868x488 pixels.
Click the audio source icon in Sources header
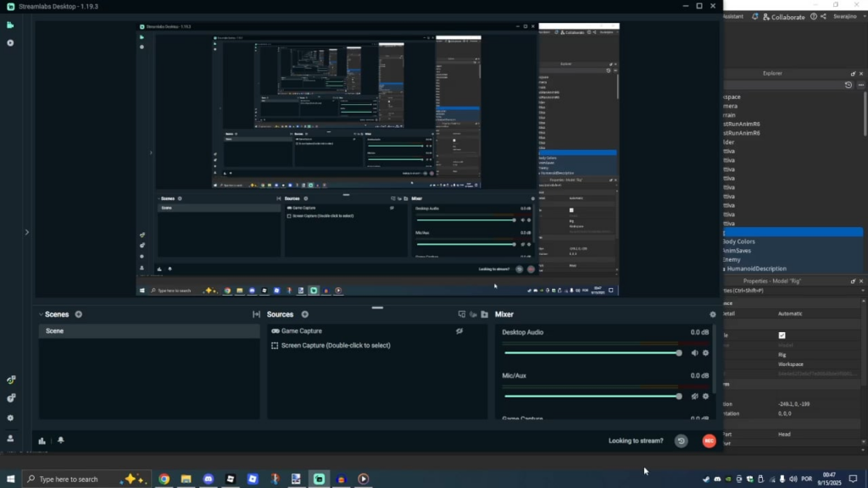[473, 314]
